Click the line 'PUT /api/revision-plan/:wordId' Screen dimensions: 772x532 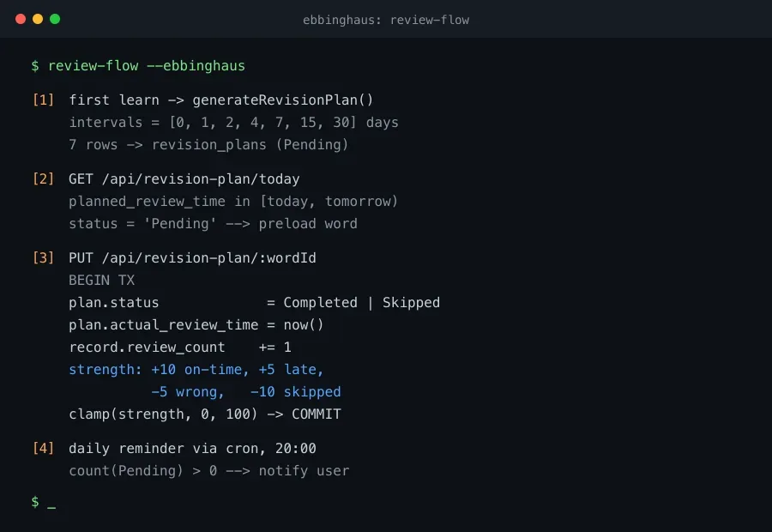click(x=192, y=257)
